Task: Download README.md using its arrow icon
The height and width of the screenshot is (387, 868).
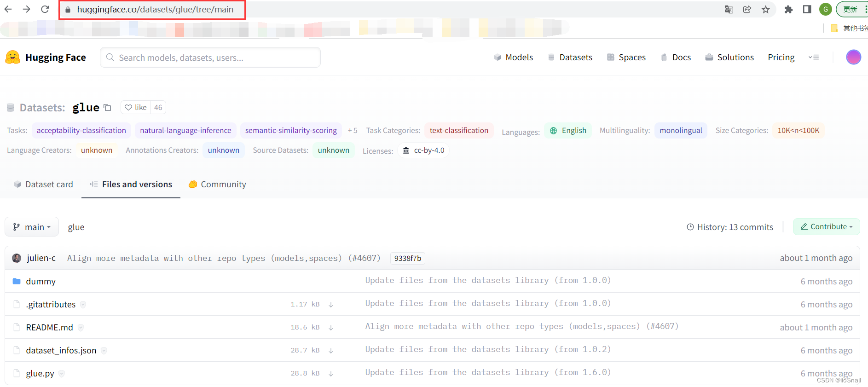Action: pos(331,327)
